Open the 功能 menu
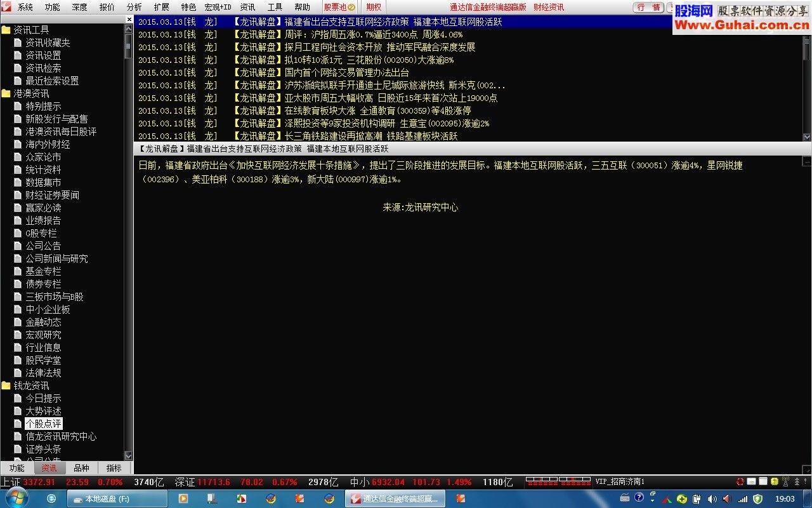This screenshot has width=812, height=508. (x=52, y=7)
